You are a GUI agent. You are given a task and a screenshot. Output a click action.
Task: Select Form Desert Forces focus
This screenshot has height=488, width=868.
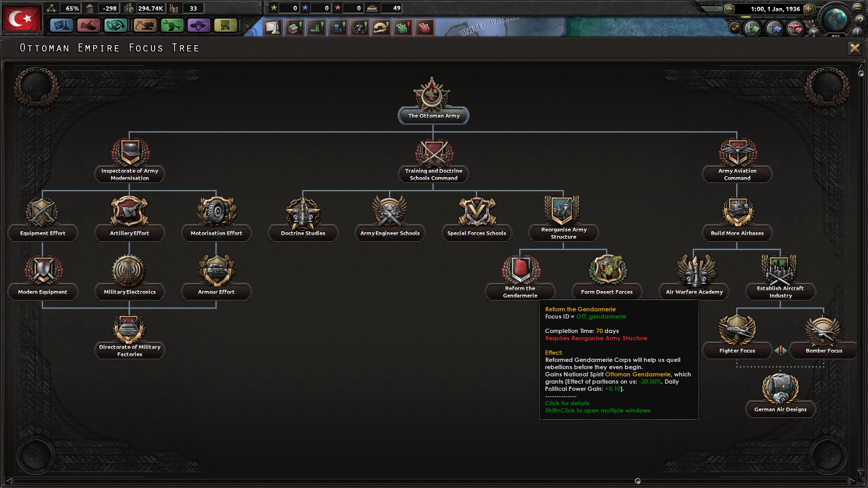pyautogui.click(x=607, y=277)
